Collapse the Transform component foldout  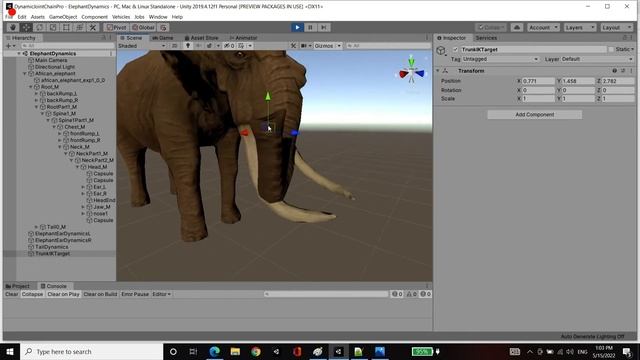tap(438, 71)
